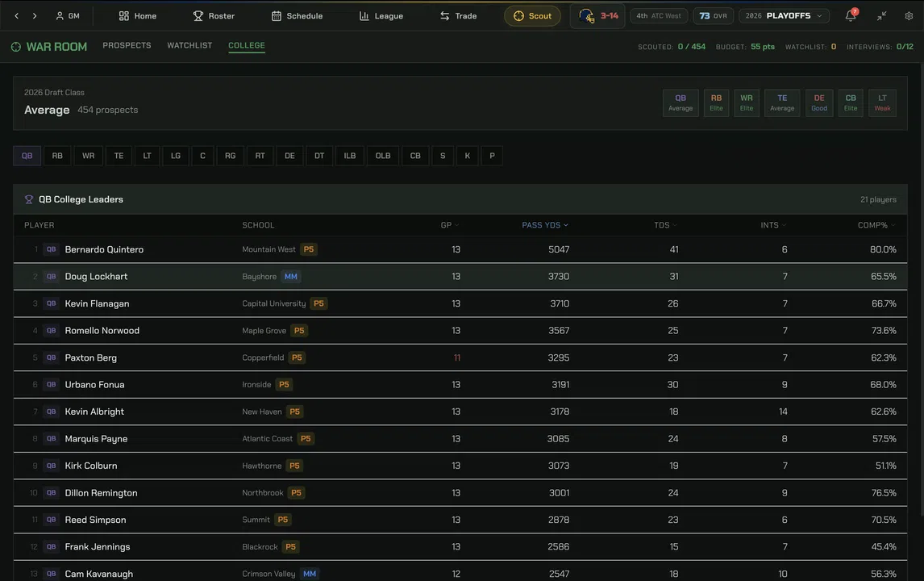924x581 pixels.
Task: Click QB badge next to Kevin Flanagan
Action: coord(52,303)
